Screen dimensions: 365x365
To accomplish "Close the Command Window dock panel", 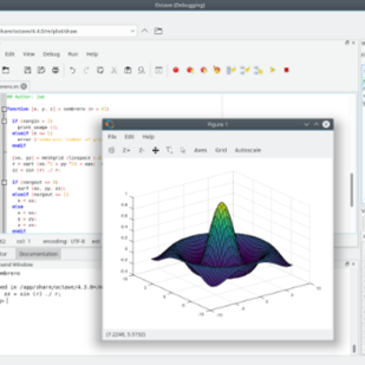I will 353,264.
